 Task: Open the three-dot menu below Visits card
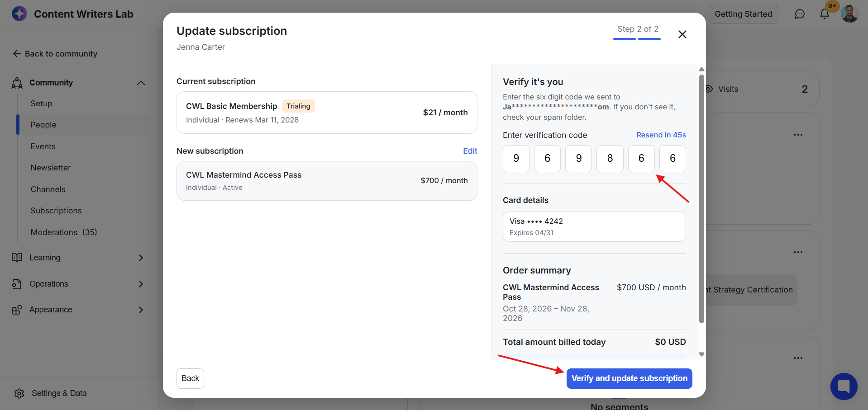pos(798,135)
